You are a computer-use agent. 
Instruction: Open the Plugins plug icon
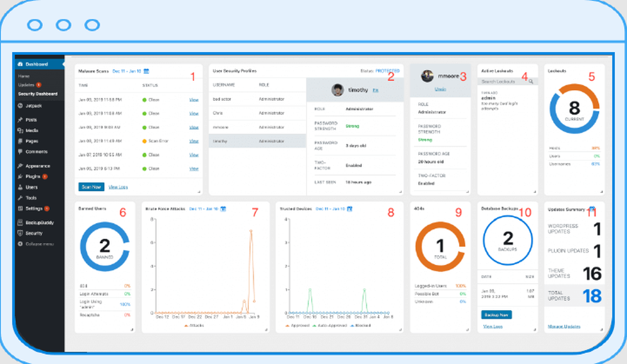tap(21, 176)
